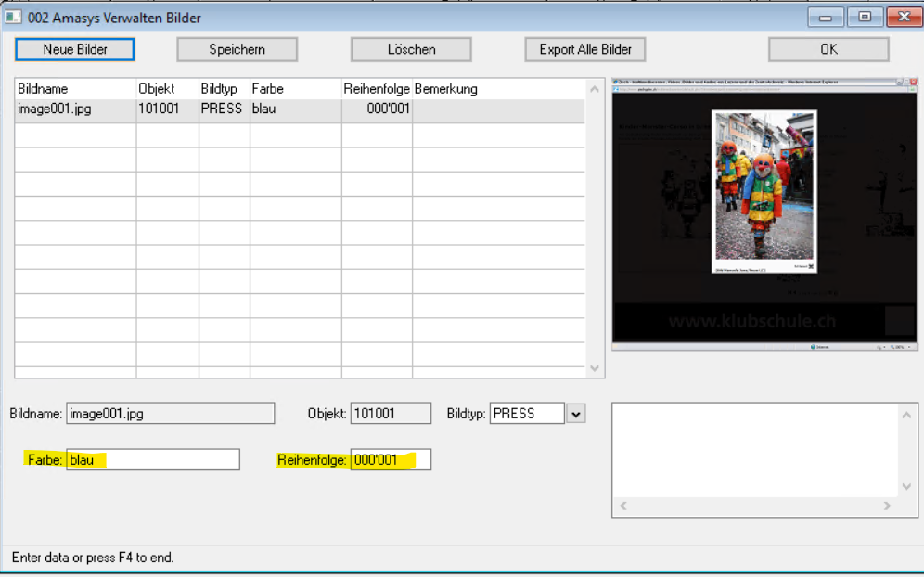Viewport: 924px width, 577px height.
Task: Click the Farbe input field
Action: click(153, 459)
